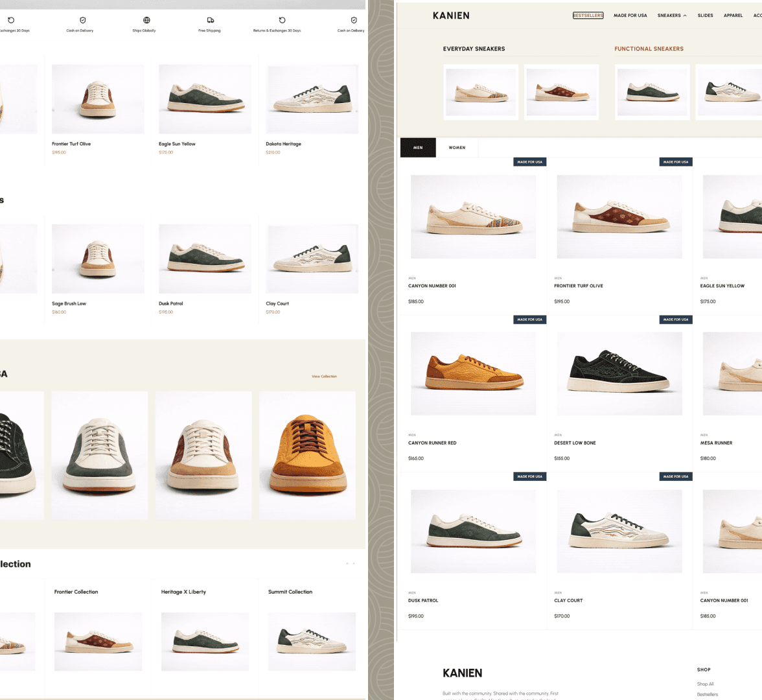Click the SHOP heading in the footer
The image size is (762, 700).
pyautogui.click(x=704, y=670)
